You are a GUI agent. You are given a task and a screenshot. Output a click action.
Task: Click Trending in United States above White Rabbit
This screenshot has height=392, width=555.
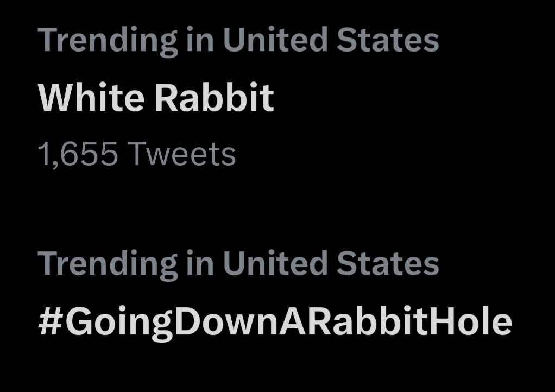pos(238,40)
